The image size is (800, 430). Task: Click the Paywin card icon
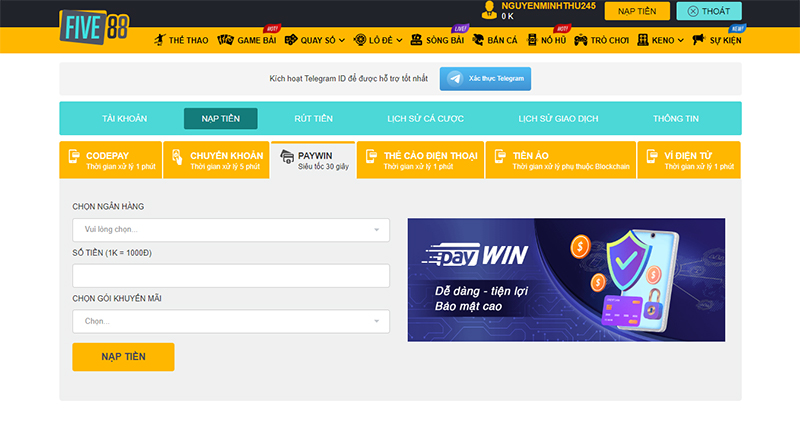tap(287, 157)
